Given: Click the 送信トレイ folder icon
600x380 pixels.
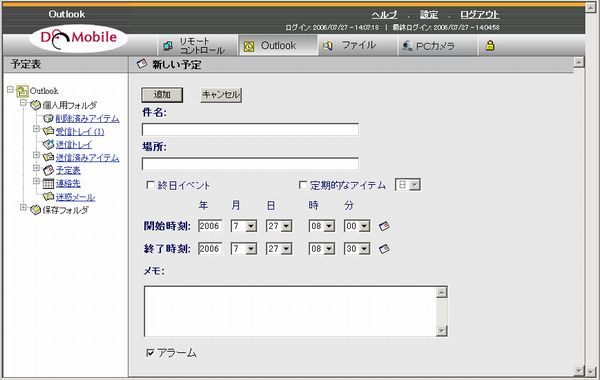Looking at the screenshot, I should (x=48, y=144).
